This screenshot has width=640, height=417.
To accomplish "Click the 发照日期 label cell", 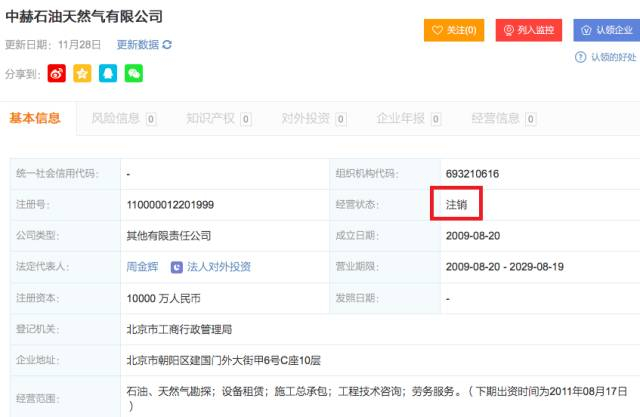I will pos(385,298).
